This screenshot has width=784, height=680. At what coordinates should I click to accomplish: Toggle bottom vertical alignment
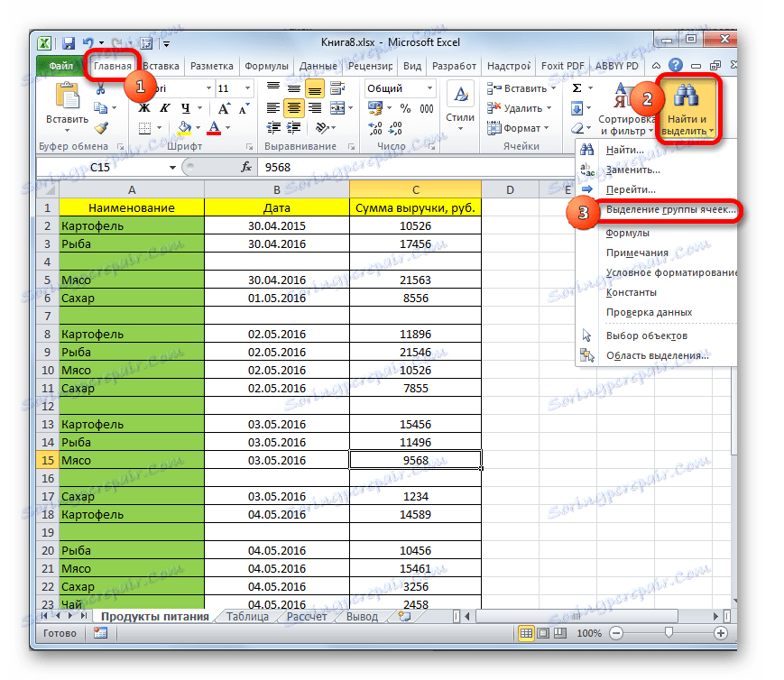[x=315, y=89]
